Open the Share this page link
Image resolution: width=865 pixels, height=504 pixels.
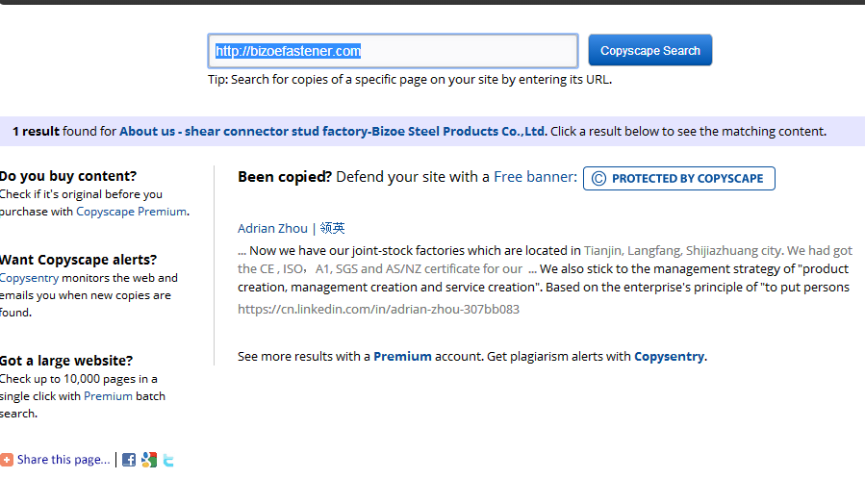click(x=64, y=460)
